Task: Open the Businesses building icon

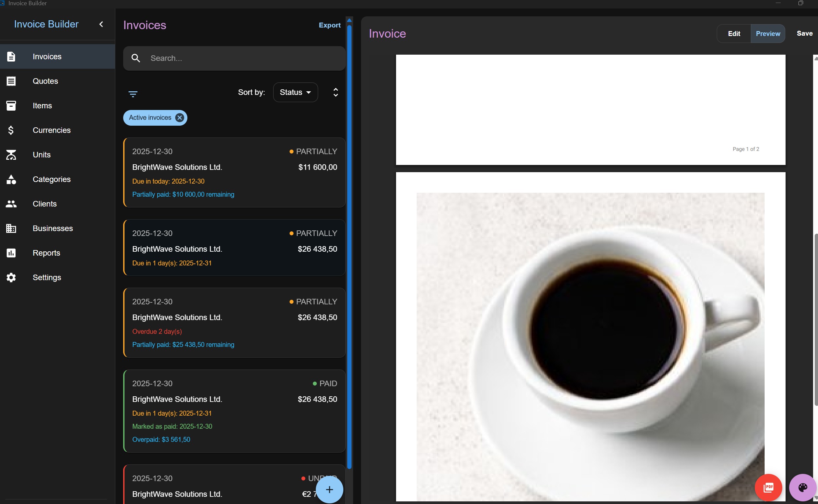Action: click(11, 228)
